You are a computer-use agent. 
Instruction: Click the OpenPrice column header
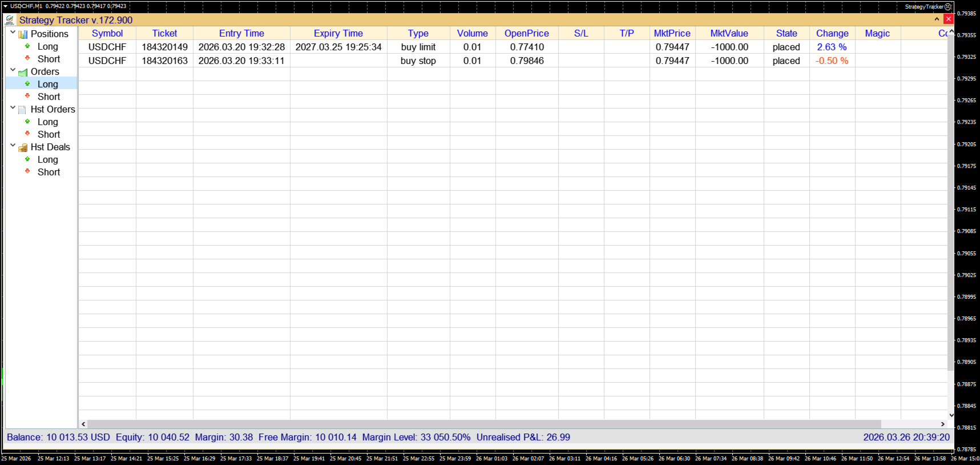527,34
